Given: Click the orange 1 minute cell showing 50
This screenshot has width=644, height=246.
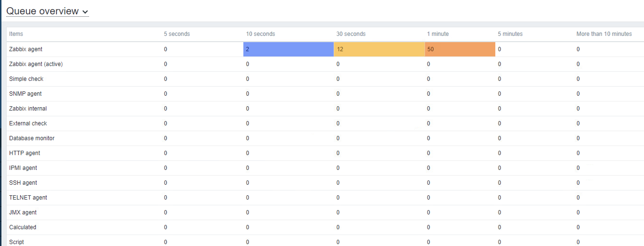Looking at the screenshot, I should [460, 49].
